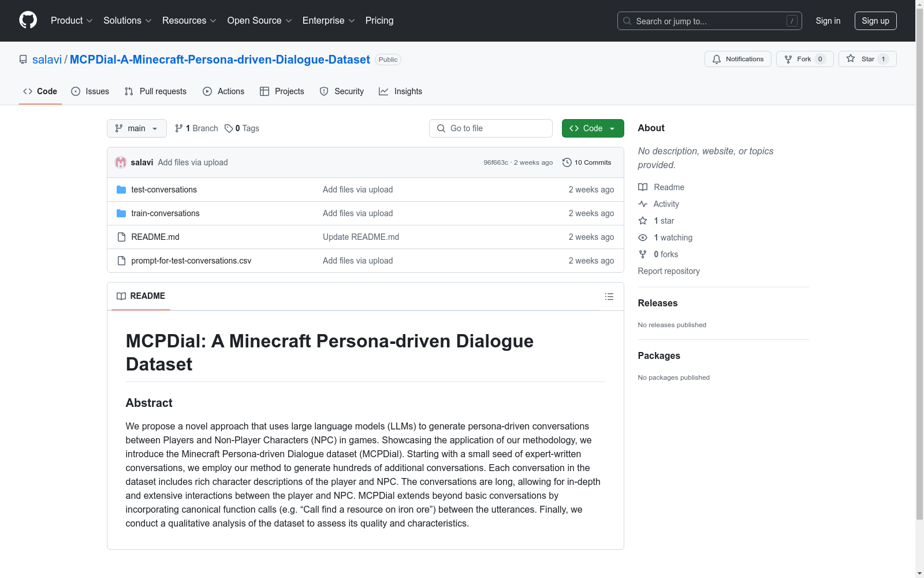Click Report repository link
The image size is (924, 578).
coord(669,271)
